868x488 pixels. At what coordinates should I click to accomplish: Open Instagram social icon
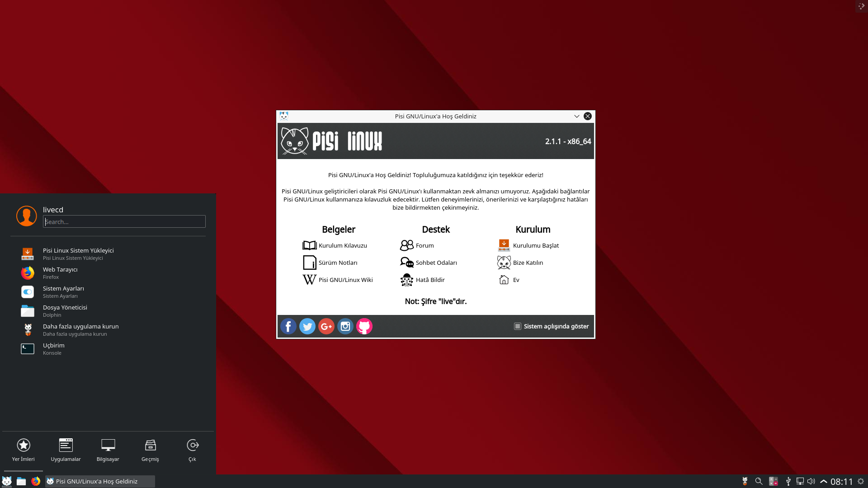click(x=345, y=326)
